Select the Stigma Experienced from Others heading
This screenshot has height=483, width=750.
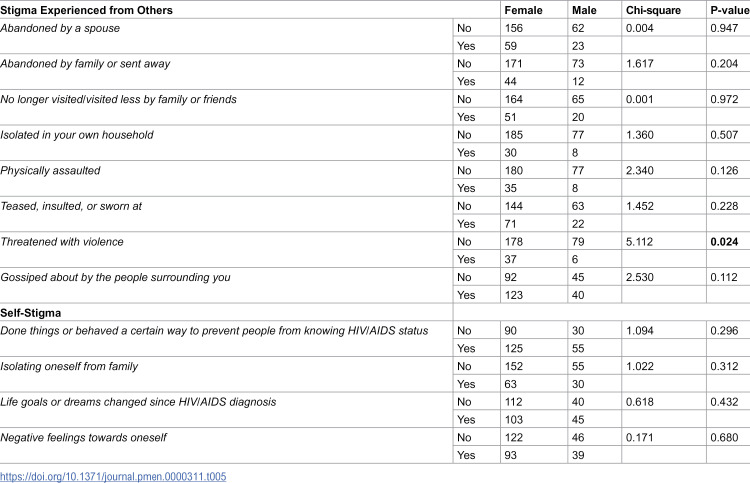click(87, 10)
